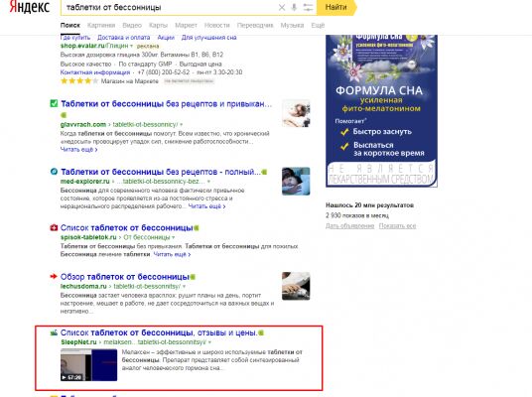Switch to the Картинки tab
Screen dimensions: 532x397
[x=101, y=26]
